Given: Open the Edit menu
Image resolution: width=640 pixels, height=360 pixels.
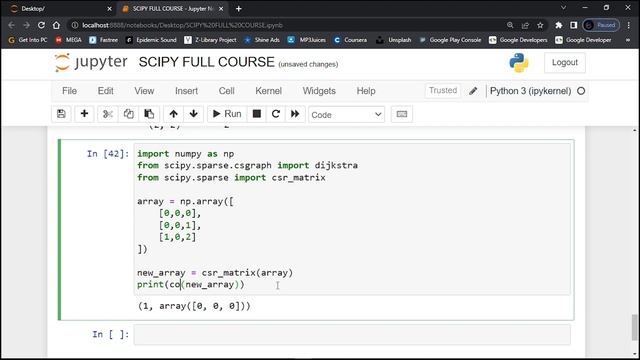Looking at the screenshot, I should click(x=106, y=91).
